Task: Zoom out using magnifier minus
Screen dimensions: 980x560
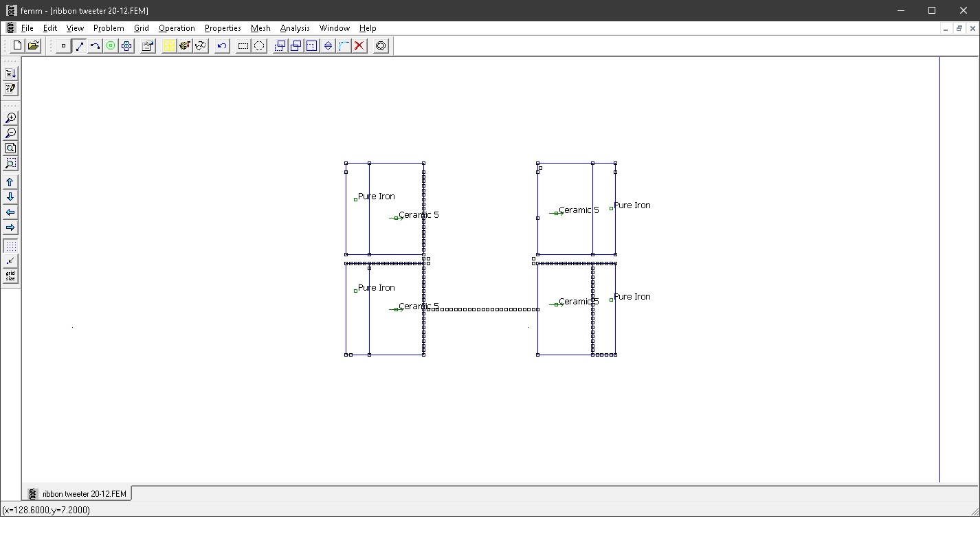Action: click(x=10, y=133)
